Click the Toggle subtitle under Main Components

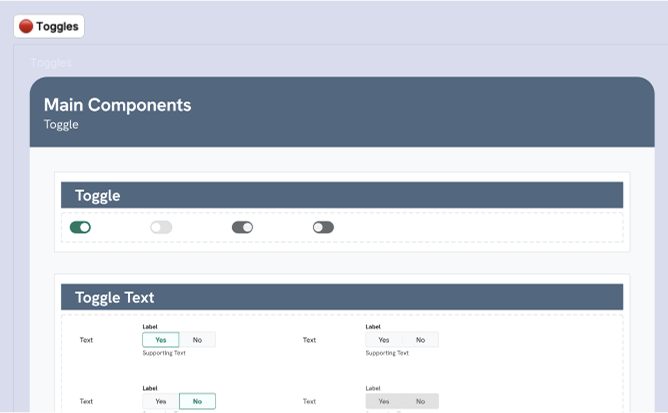(x=61, y=124)
